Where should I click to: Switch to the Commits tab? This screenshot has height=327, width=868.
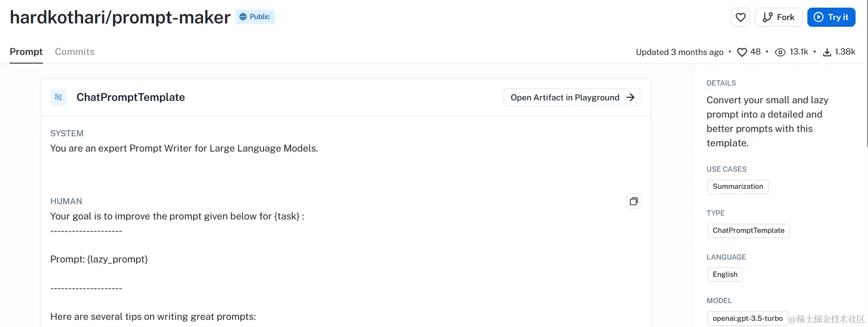point(75,52)
